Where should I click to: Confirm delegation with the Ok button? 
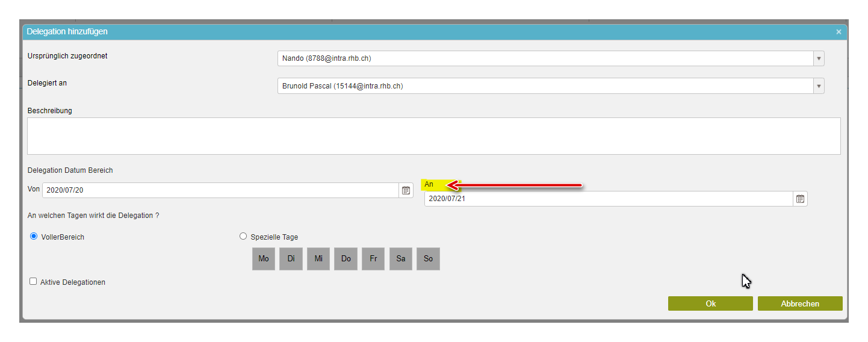pos(710,303)
